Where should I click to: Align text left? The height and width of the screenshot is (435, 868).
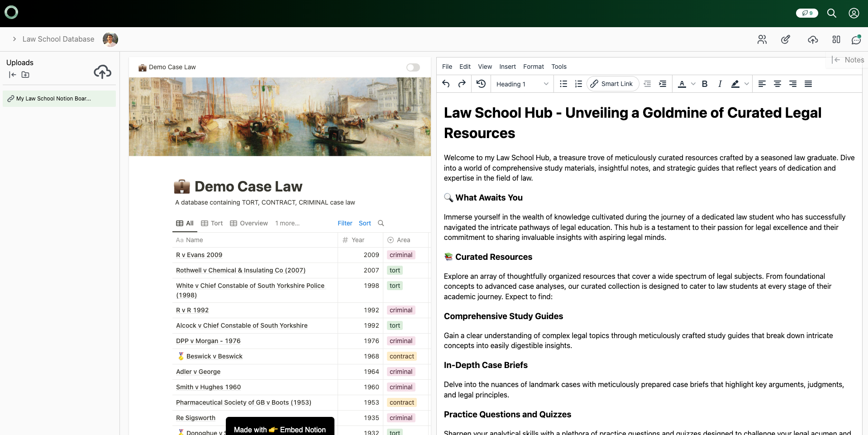pos(762,84)
